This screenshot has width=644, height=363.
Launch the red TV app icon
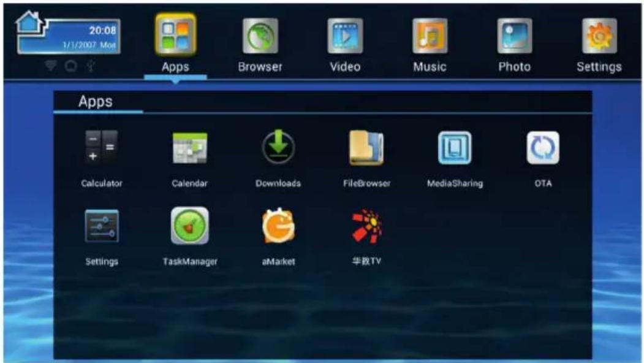pos(366,226)
